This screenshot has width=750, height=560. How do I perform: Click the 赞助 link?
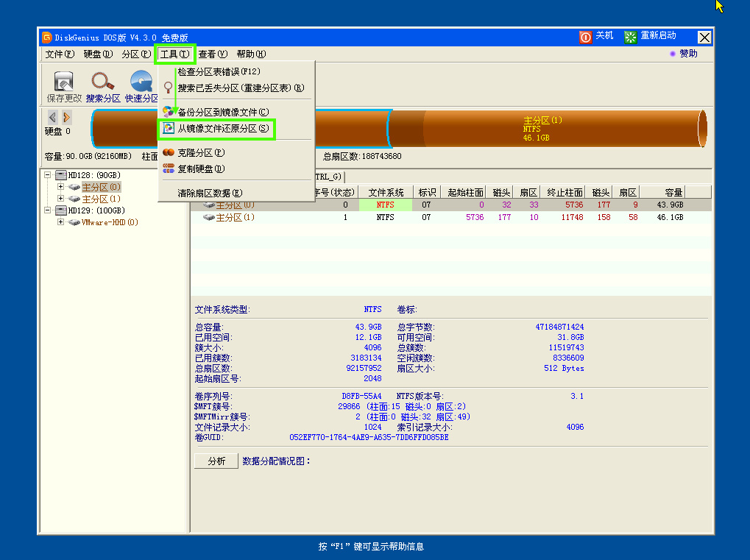click(x=688, y=54)
